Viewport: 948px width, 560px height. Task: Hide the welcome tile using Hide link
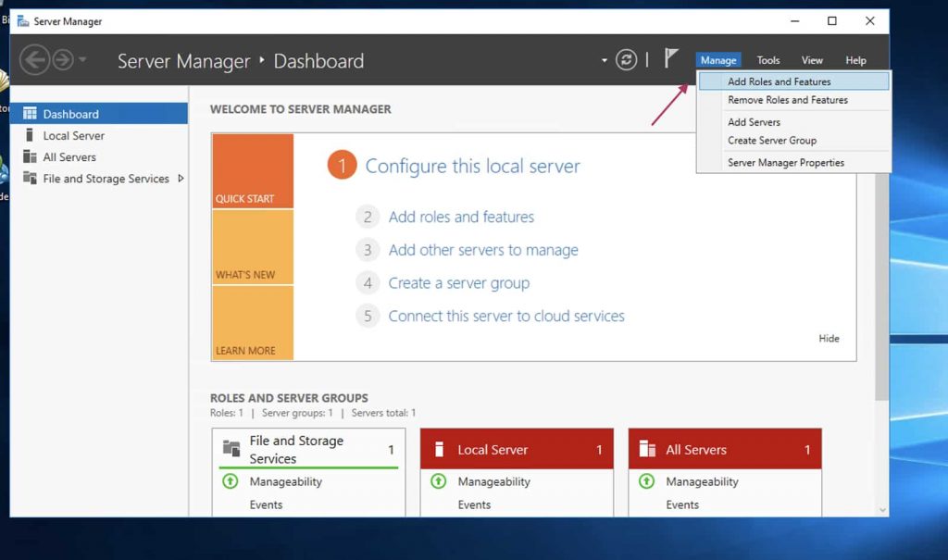(x=829, y=339)
